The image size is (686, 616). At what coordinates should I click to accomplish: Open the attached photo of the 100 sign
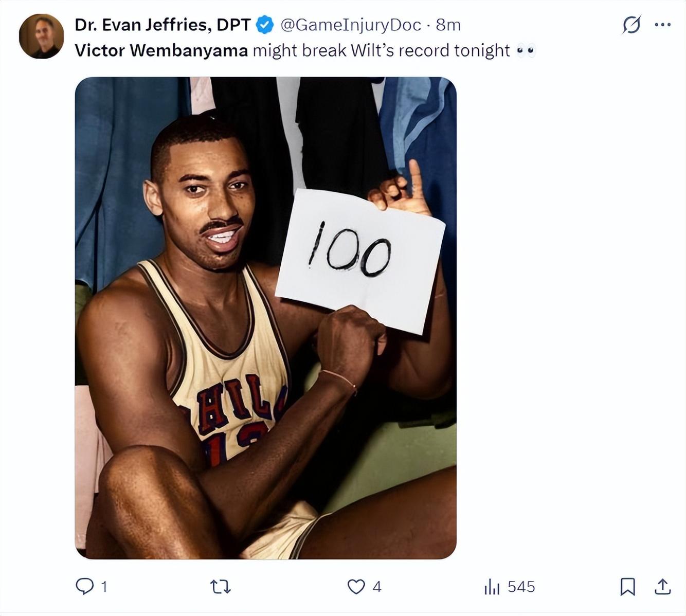click(x=265, y=318)
